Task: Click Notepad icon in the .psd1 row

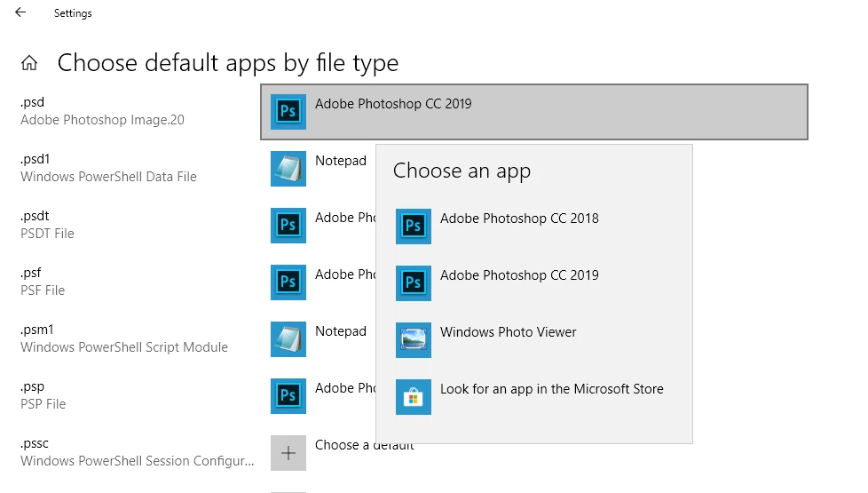Action: coord(288,169)
